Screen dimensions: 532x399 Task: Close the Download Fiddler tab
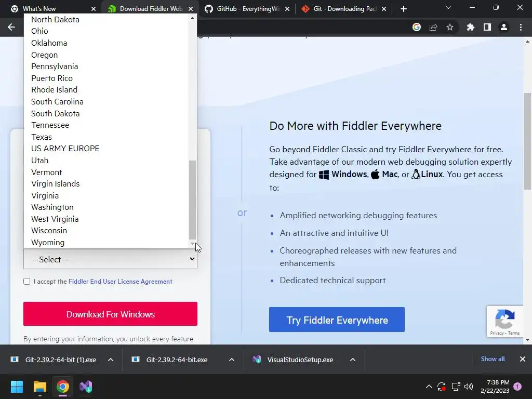[191, 9]
